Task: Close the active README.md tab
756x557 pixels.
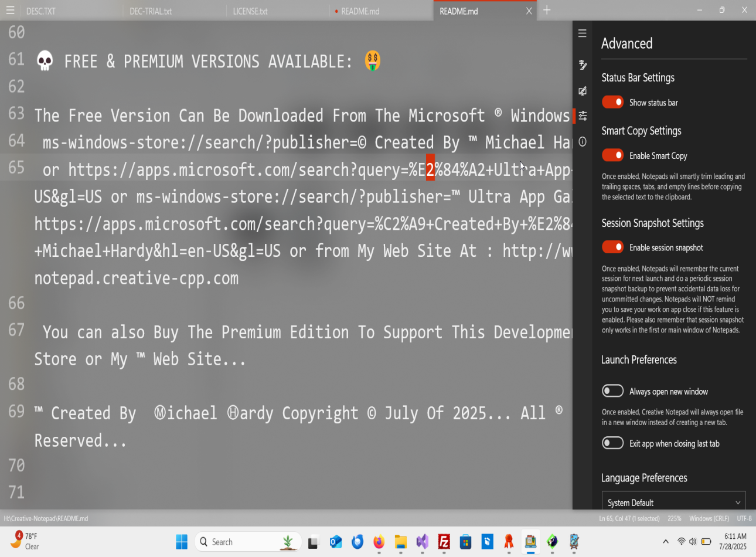Action: pos(529,11)
